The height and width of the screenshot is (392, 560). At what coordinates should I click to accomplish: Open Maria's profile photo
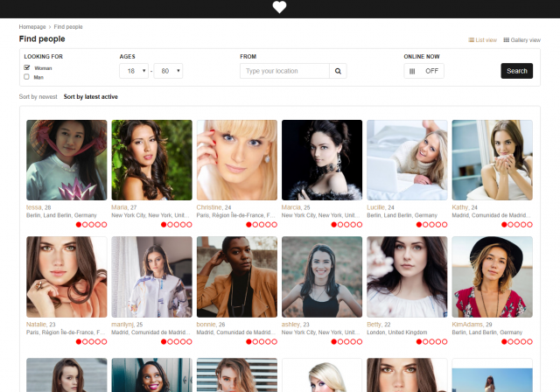[151, 160]
